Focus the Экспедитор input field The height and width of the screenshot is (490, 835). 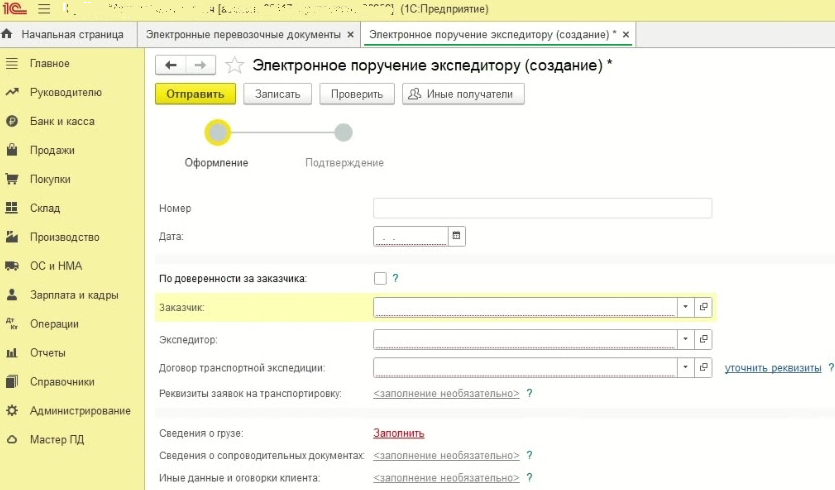pyautogui.click(x=525, y=339)
